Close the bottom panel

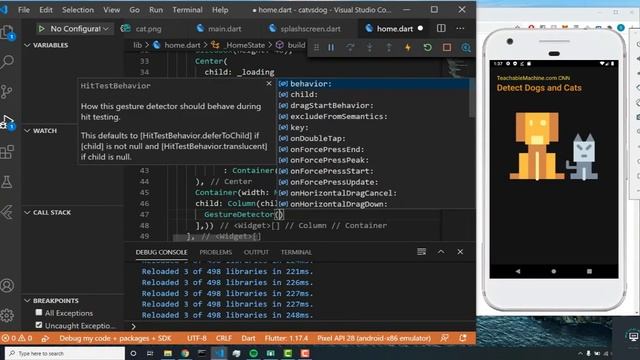[x=460, y=252]
